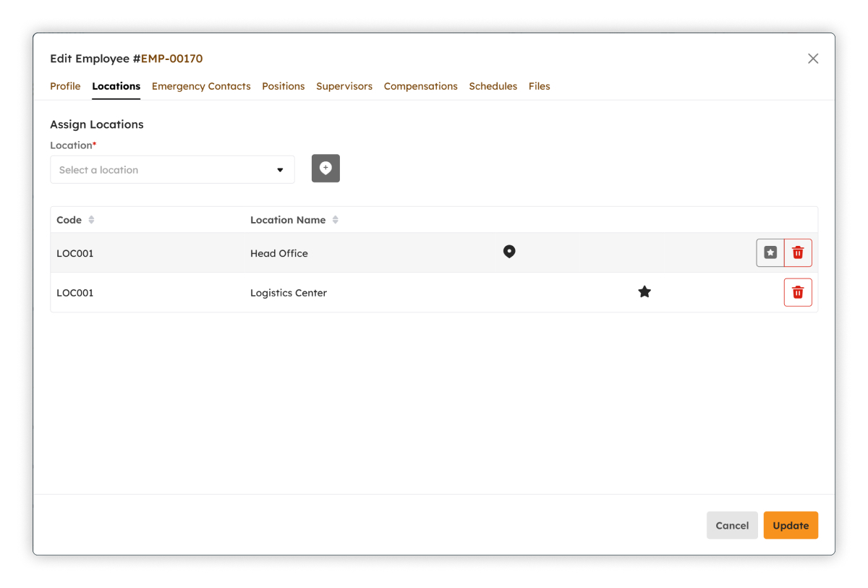The width and height of the screenshot is (868, 588).
Task: Open the Supervisors tab
Action: tap(344, 86)
